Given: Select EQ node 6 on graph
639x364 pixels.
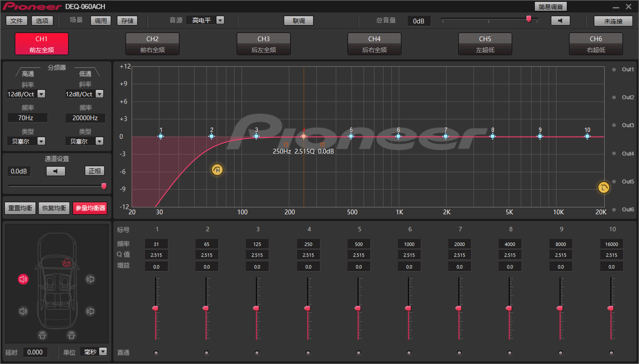Looking at the screenshot, I should point(398,136).
